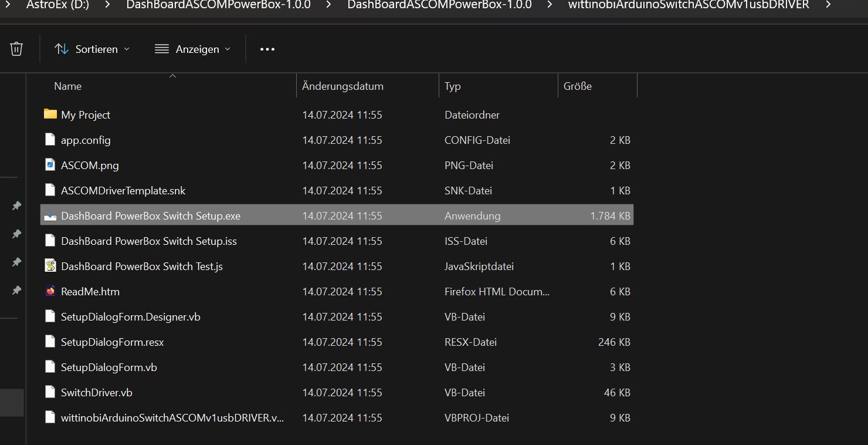Click the RESX-Datei type cell
Viewport: 868px width, 445px height.
(x=470, y=342)
